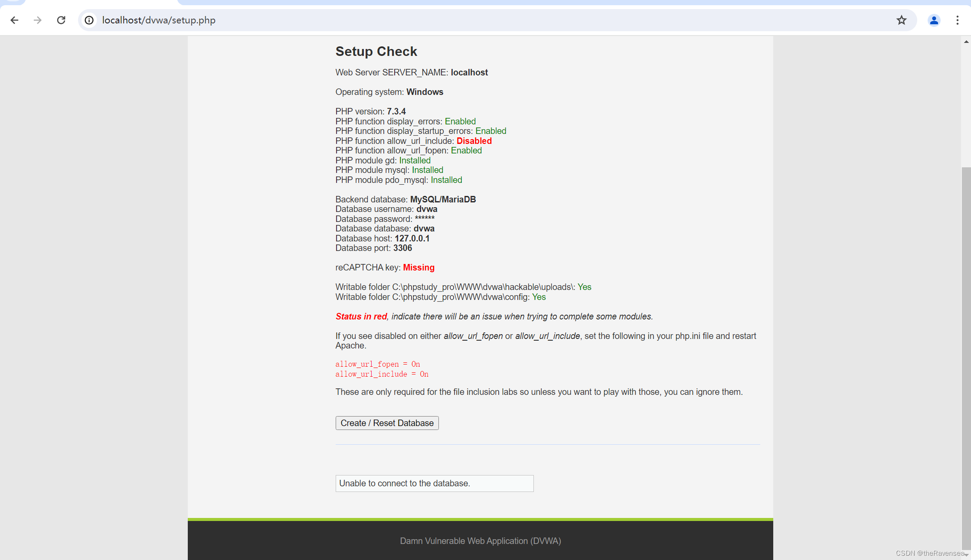Bookmark this page with the star icon
This screenshot has height=560, width=971.
click(x=902, y=20)
